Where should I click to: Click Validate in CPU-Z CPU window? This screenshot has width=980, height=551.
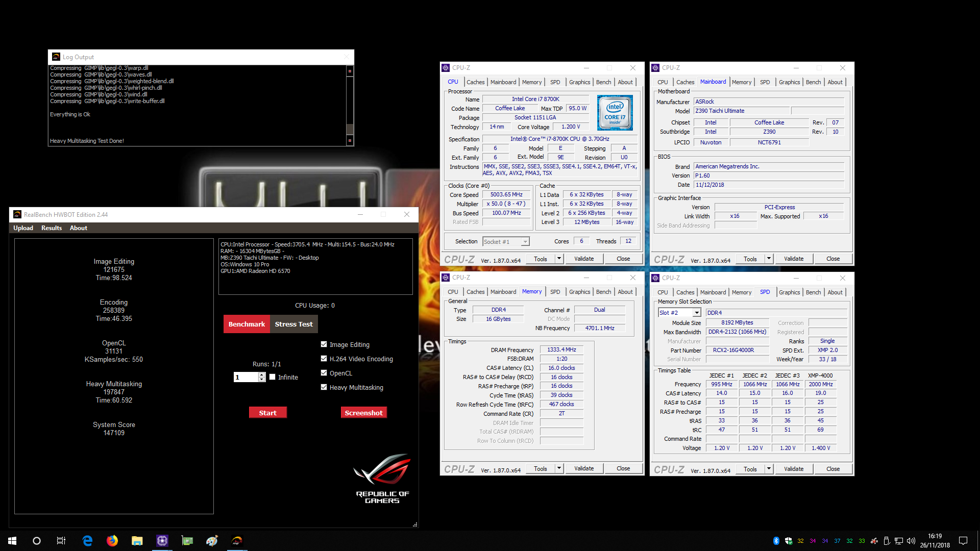point(584,259)
